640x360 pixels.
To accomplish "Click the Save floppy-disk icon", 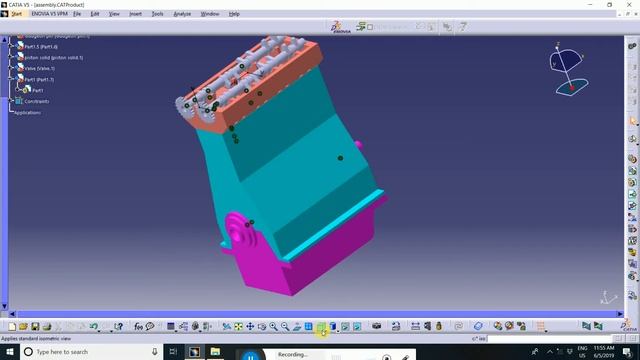I will (x=35, y=327).
